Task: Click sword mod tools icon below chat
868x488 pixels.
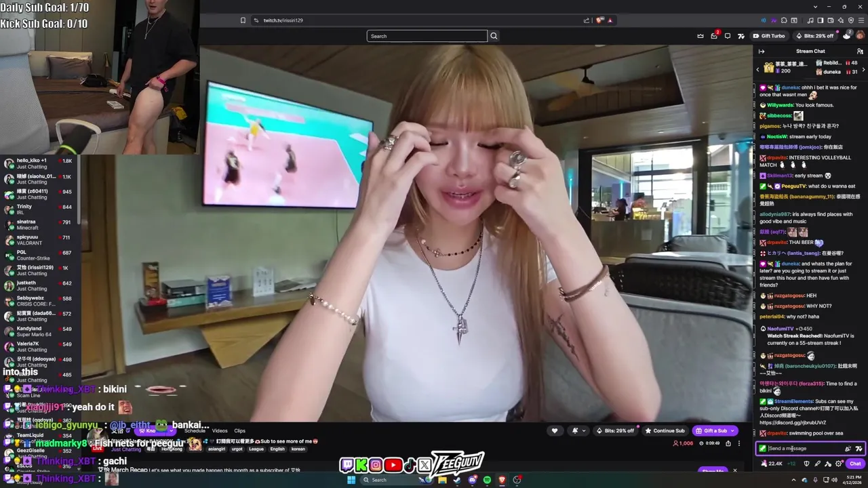Action: point(817,464)
